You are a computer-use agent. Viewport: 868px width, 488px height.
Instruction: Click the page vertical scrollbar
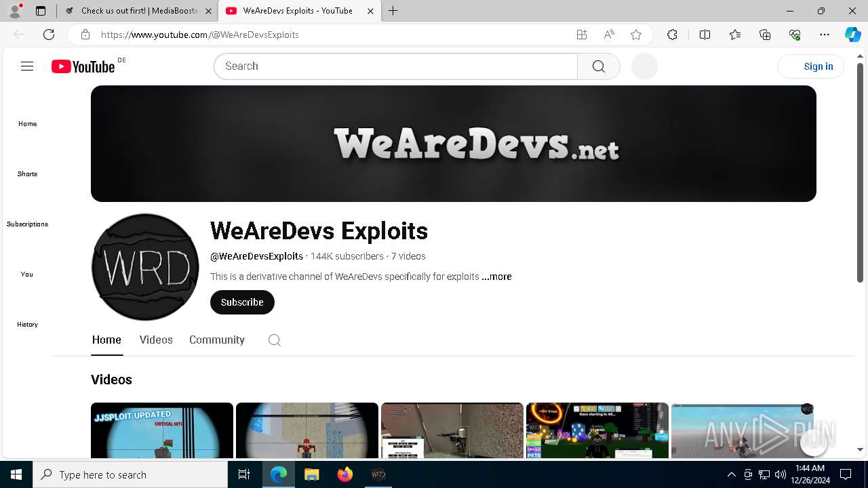[x=860, y=173]
